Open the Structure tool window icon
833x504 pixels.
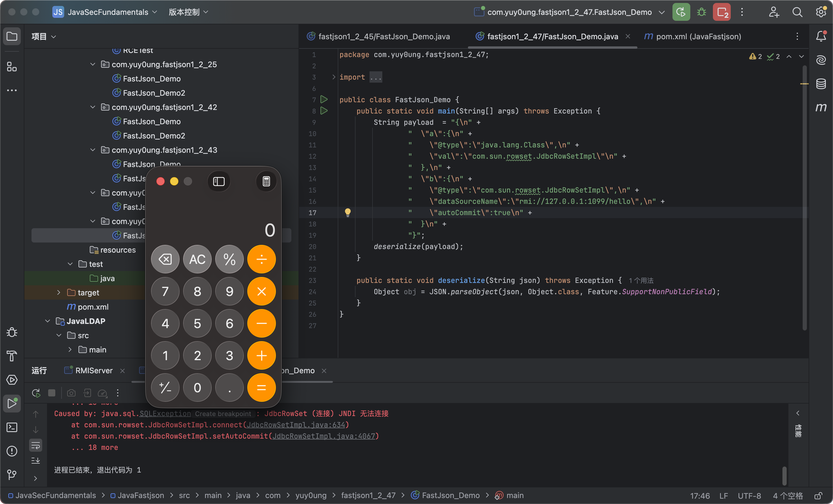(x=12, y=67)
